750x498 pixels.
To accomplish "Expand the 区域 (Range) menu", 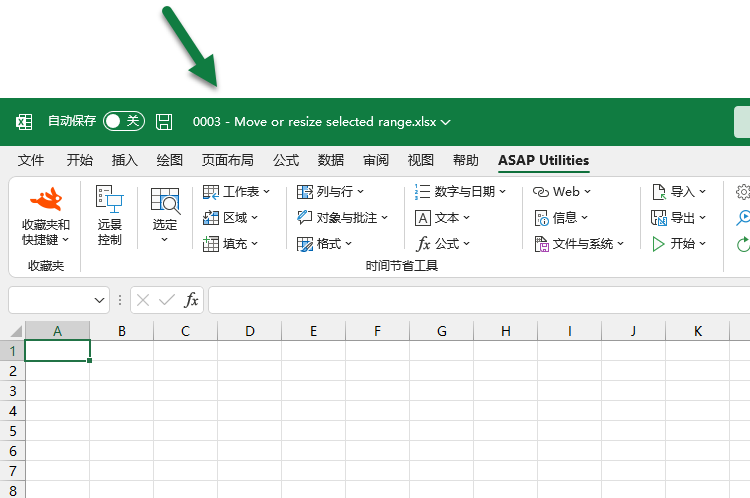I will click(x=231, y=218).
